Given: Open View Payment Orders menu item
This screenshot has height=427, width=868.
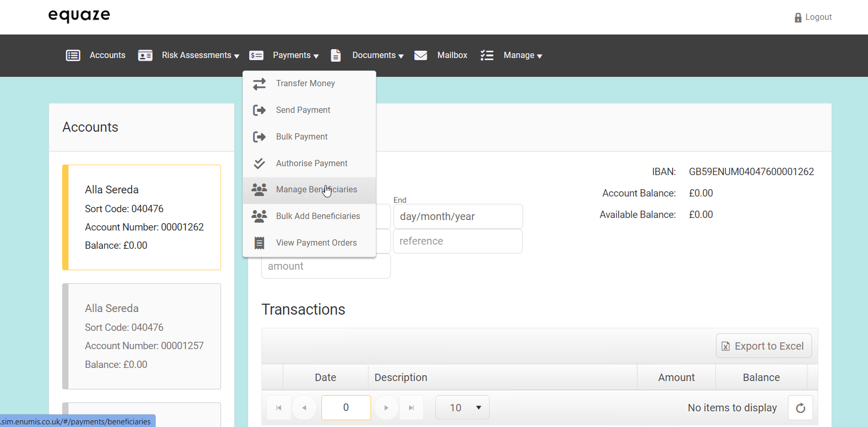Looking at the screenshot, I should tap(316, 243).
